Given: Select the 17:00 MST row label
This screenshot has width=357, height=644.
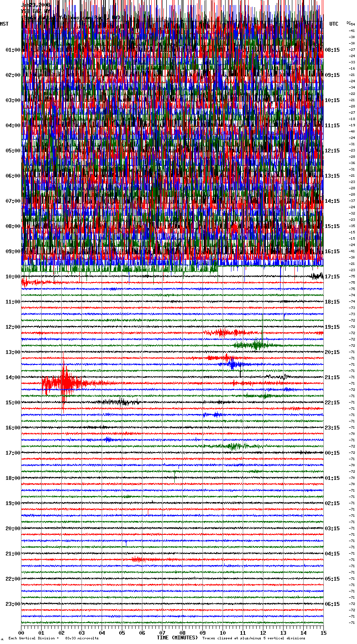Looking at the screenshot, I should [13, 453].
